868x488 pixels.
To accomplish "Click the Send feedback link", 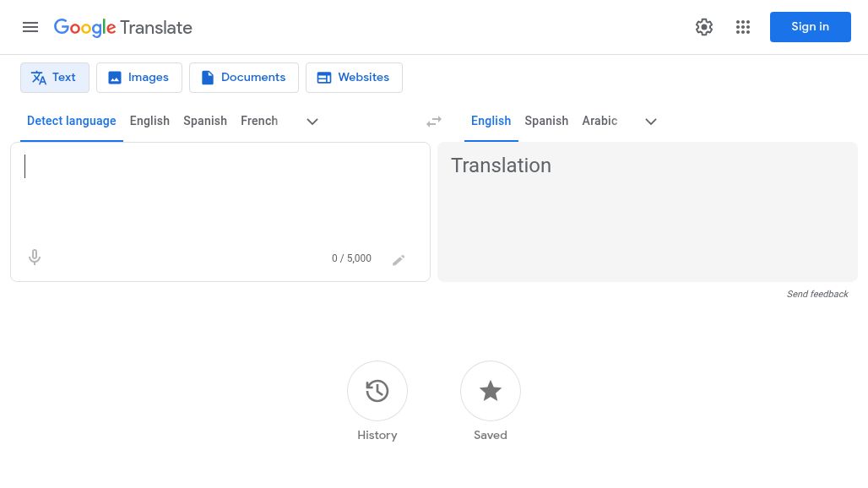I will click(x=817, y=294).
